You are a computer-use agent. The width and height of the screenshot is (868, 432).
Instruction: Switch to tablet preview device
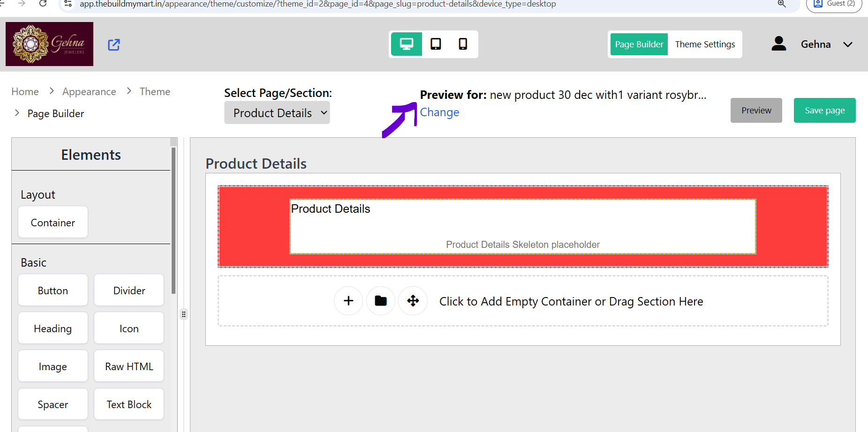(436, 44)
